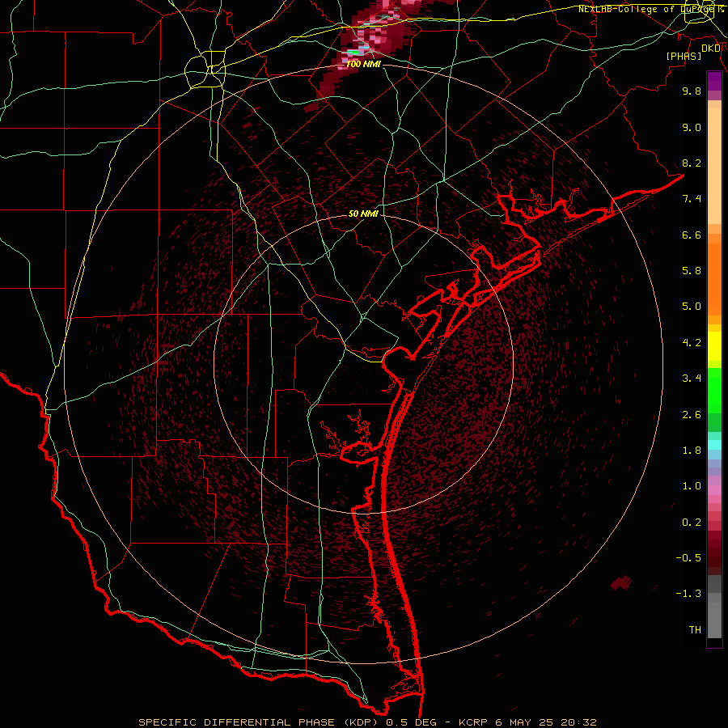Pick the purple top segment of the color bar
This screenshot has height=728, width=728.
714,81
